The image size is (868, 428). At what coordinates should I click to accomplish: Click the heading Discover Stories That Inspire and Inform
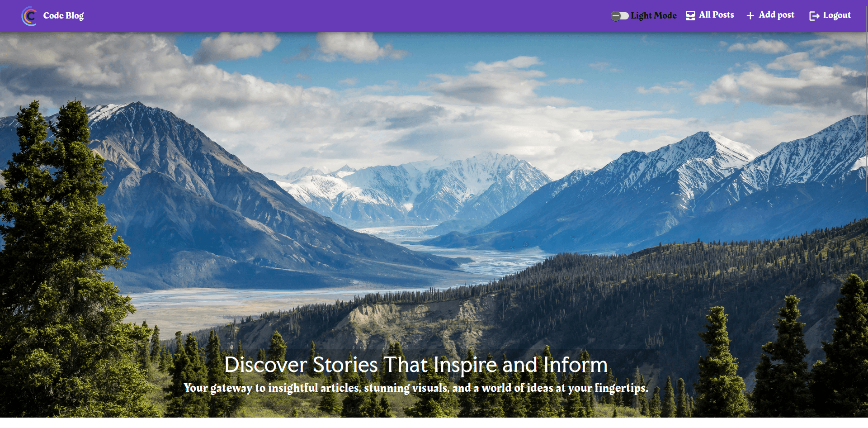point(416,365)
